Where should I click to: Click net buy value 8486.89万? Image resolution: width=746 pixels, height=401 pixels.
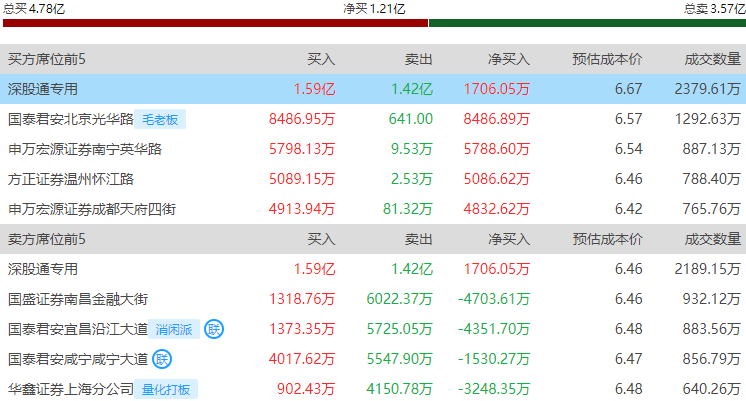tap(496, 119)
